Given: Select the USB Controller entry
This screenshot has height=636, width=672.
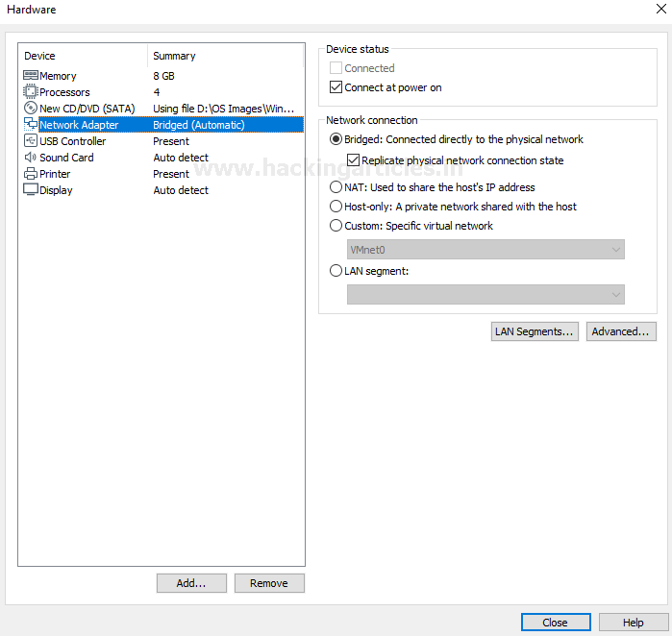Looking at the screenshot, I should pyautogui.click(x=162, y=141).
